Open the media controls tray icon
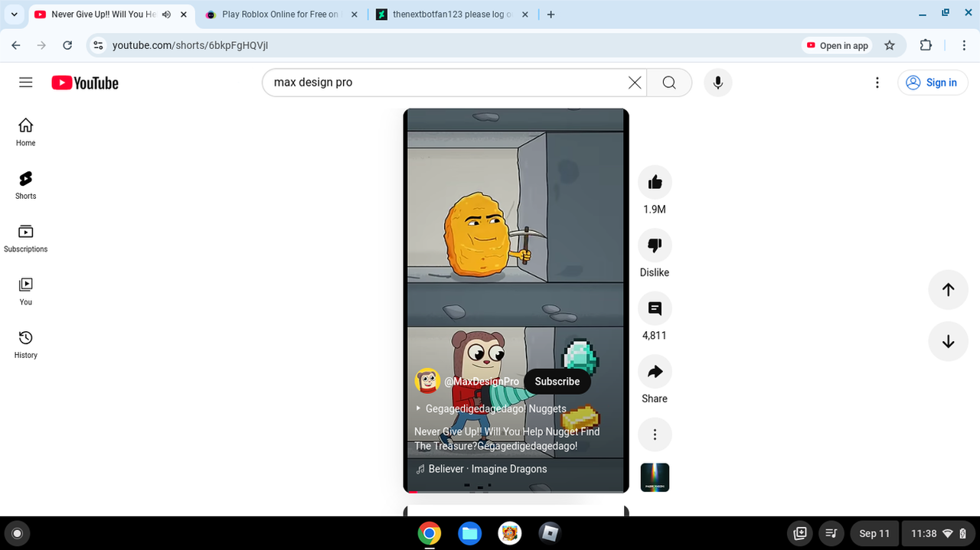 point(831,533)
